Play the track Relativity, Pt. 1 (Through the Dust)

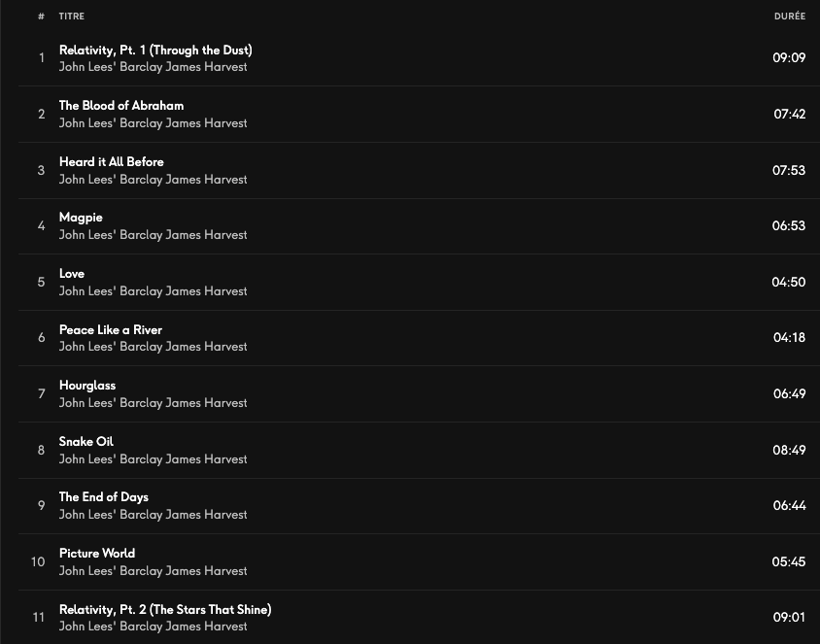coord(155,50)
